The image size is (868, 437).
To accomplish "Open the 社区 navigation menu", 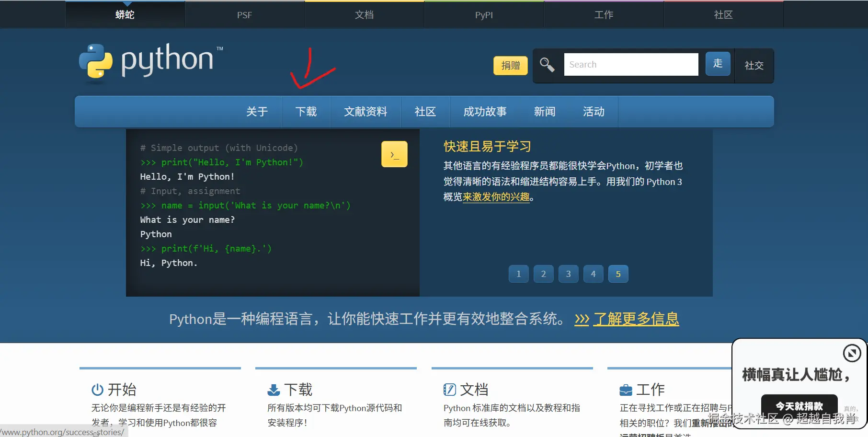I will pos(425,112).
